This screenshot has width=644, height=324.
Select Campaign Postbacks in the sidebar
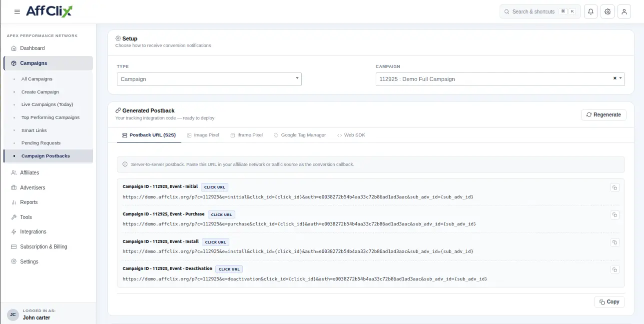(48, 156)
